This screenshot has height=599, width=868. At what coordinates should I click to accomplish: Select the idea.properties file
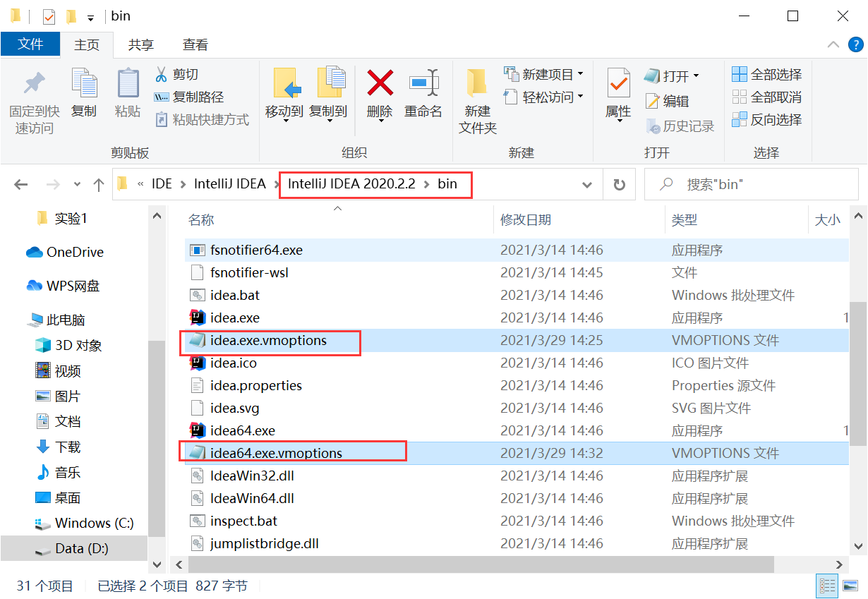517,385
